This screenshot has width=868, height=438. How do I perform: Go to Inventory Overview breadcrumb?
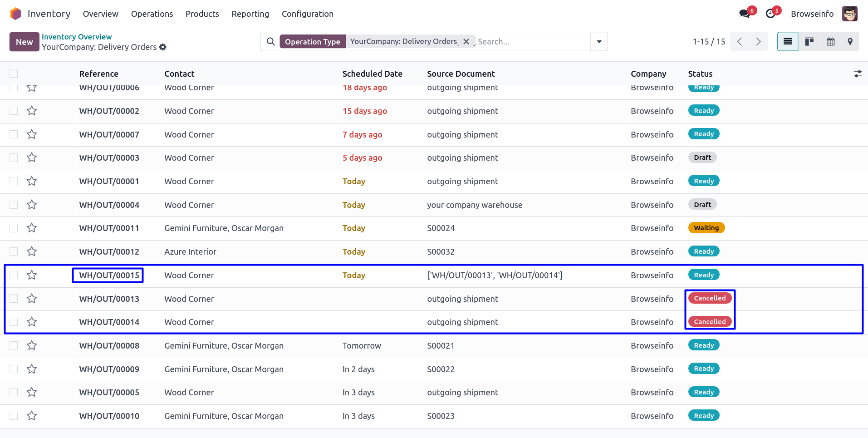tap(77, 37)
